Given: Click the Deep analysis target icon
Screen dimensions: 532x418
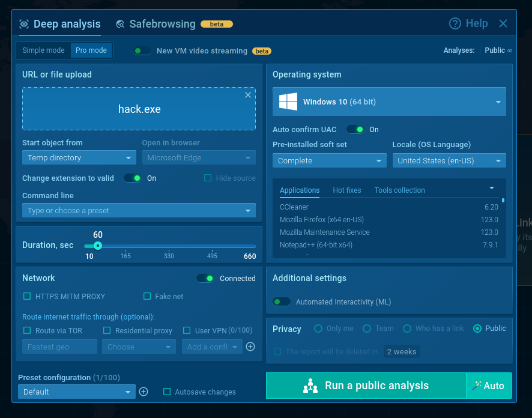Looking at the screenshot, I should pos(24,24).
